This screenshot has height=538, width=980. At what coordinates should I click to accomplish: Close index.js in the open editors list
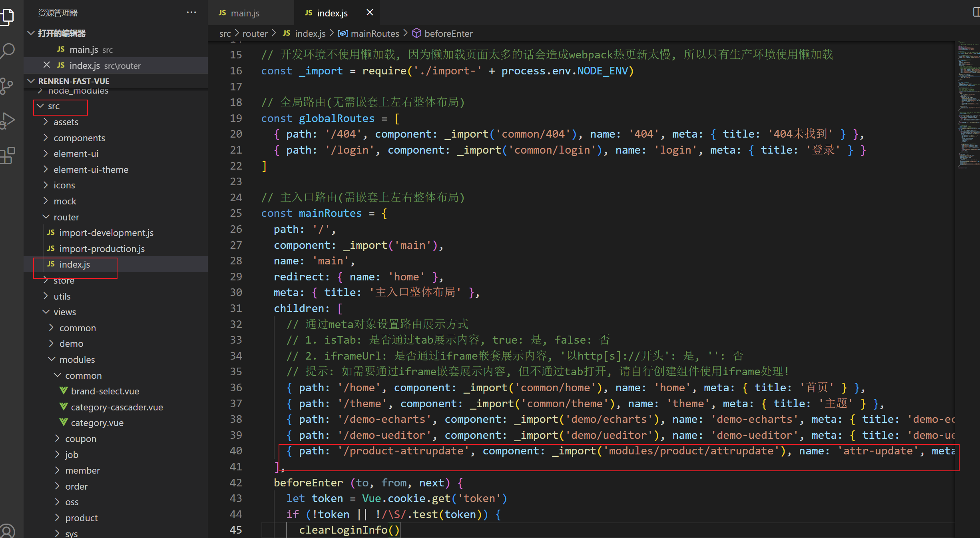[46, 65]
